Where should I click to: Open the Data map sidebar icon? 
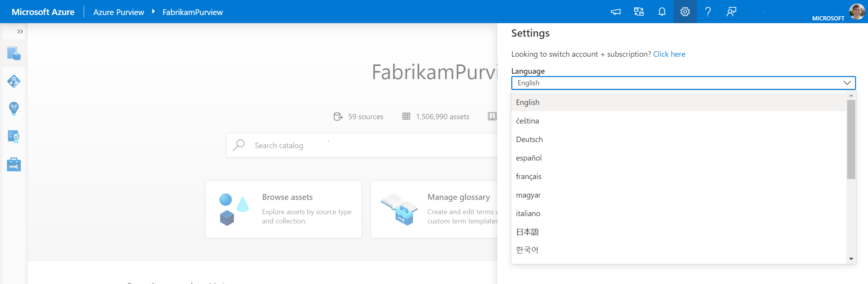click(x=14, y=81)
